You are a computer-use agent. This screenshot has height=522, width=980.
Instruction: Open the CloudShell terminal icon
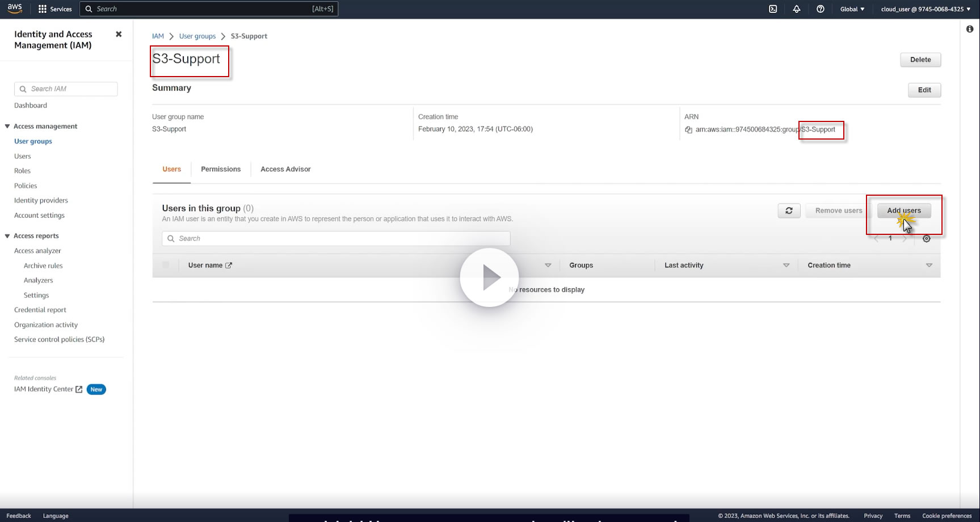773,9
